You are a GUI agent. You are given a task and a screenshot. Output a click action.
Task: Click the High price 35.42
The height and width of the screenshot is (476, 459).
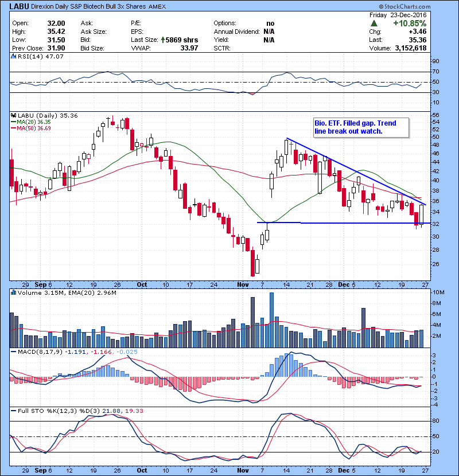[56, 32]
